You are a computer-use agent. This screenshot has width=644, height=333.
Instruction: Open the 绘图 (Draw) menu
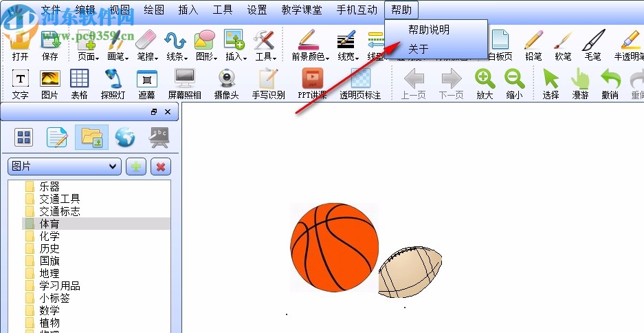coord(154,10)
